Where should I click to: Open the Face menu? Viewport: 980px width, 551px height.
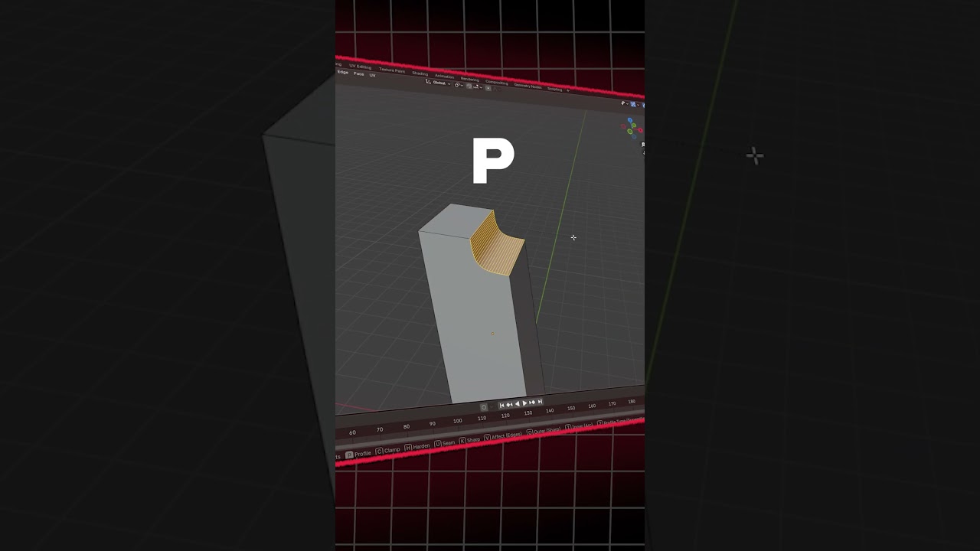[x=359, y=73]
